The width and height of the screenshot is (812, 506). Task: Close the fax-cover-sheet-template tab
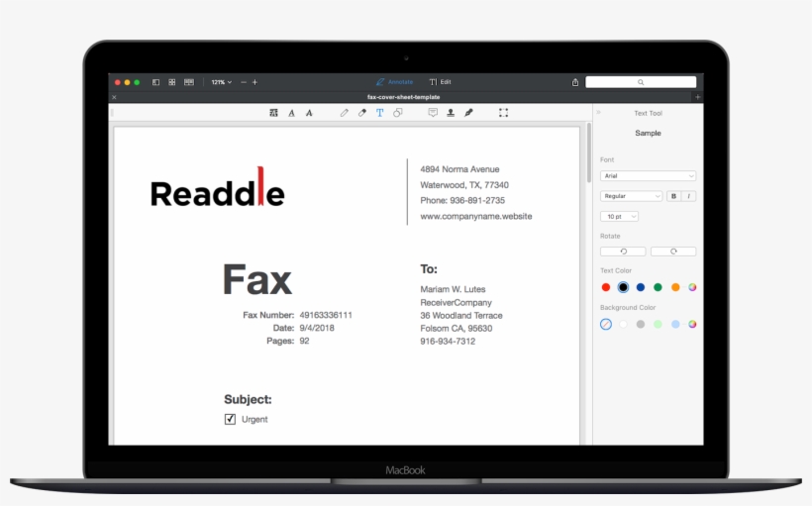[x=115, y=97]
